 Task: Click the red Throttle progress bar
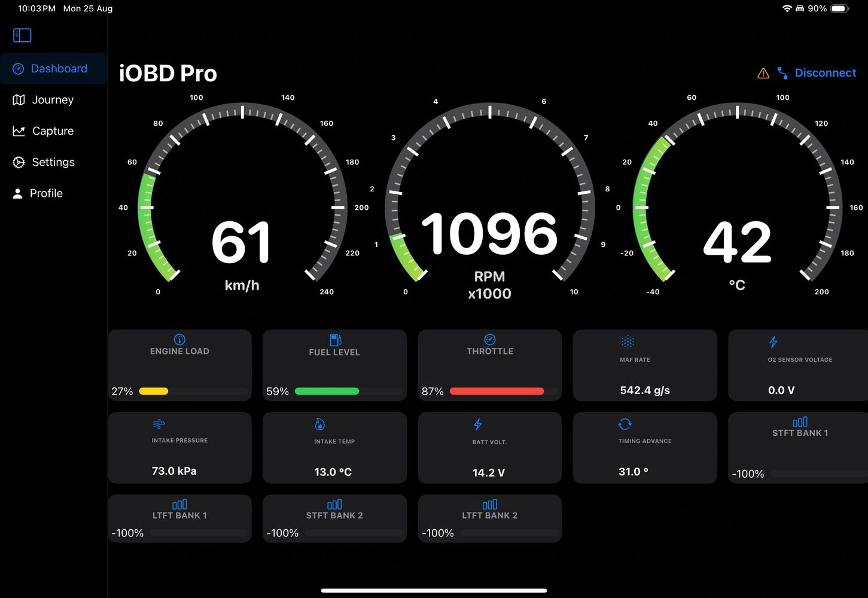coord(497,391)
